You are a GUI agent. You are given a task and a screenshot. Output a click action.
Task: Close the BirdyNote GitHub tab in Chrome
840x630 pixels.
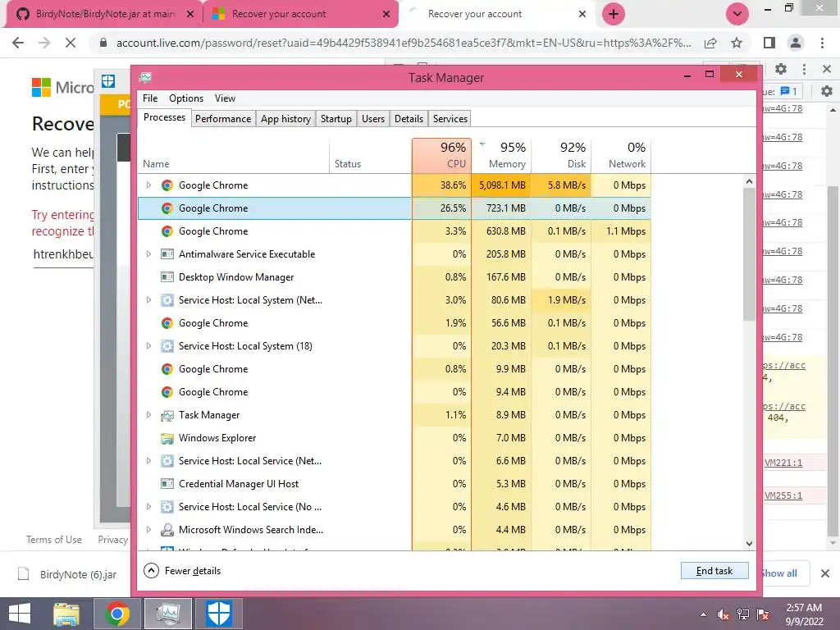(189, 14)
